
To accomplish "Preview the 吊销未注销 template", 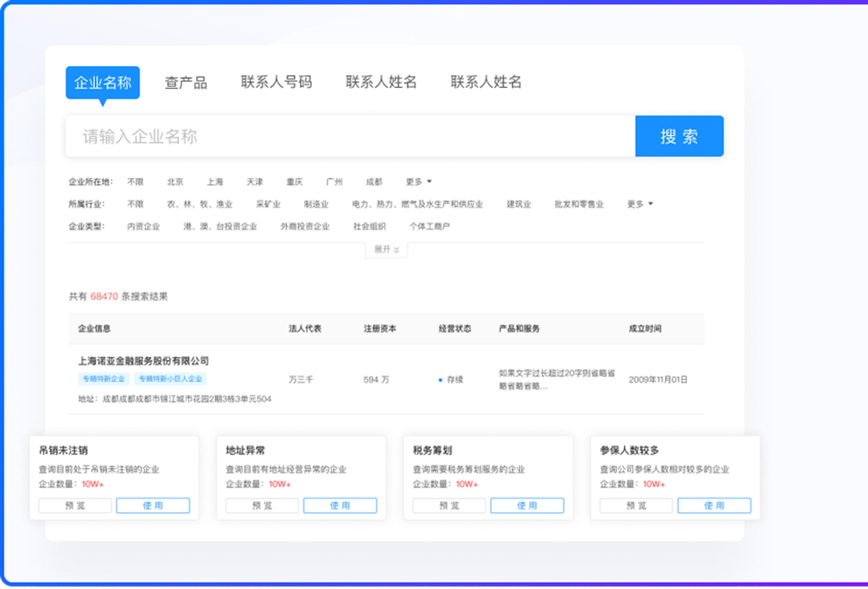I will (x=75, y=506).
